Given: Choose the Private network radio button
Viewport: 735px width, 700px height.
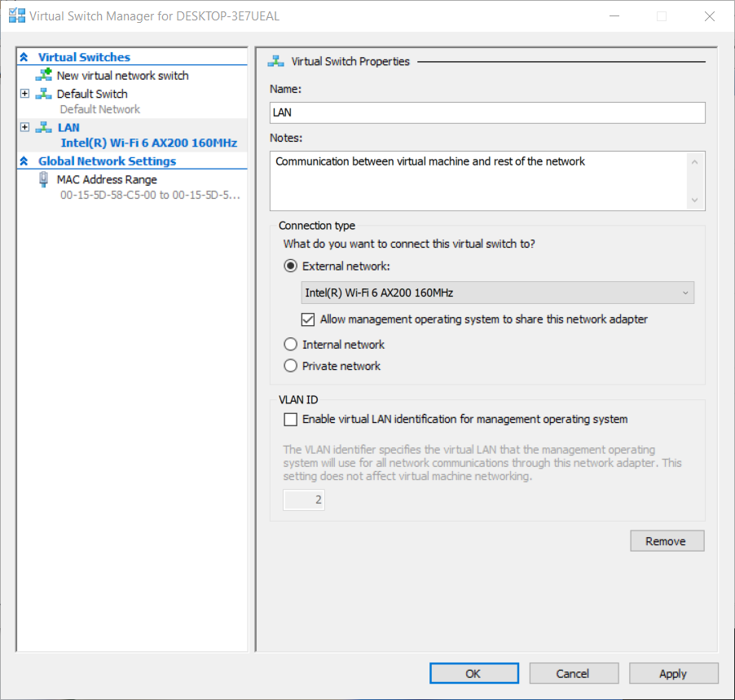Looking at the screenshot, I should [290, 366].
